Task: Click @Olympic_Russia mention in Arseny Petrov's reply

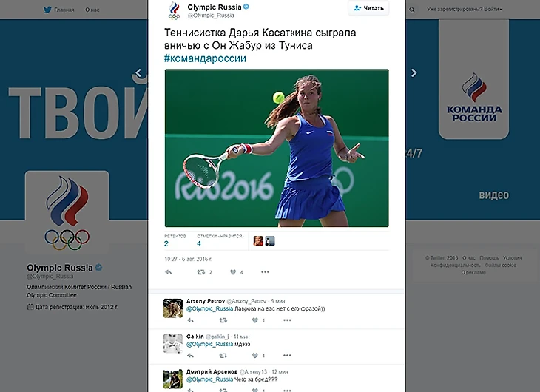Action: 210,308
